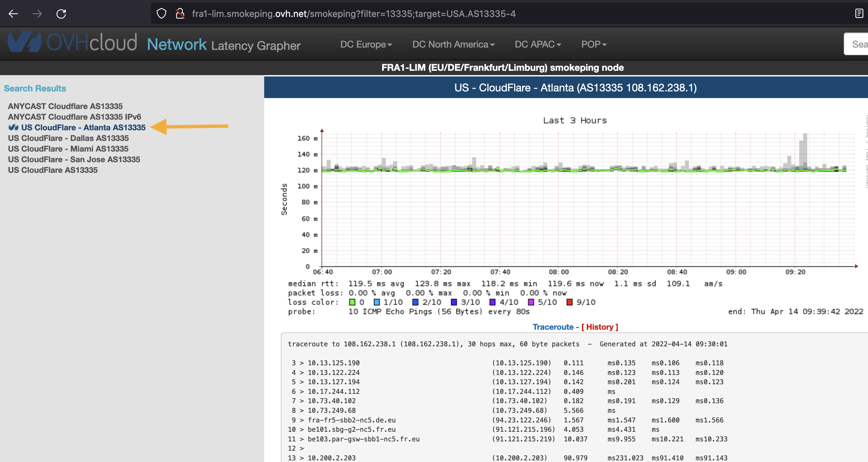The width and height of the screenshot is (868, 462).
Task: Click hop 9 fra-fr5-sbb2-nc5.de.eu
Action: click(x=352, y=420)
